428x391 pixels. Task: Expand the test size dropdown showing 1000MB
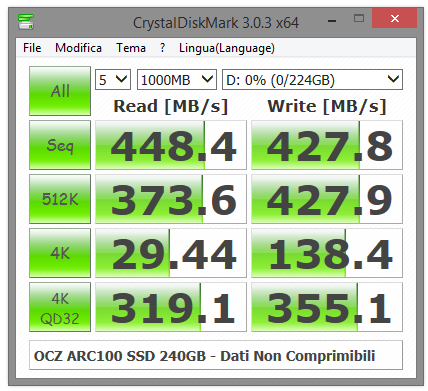coord(177,80)
